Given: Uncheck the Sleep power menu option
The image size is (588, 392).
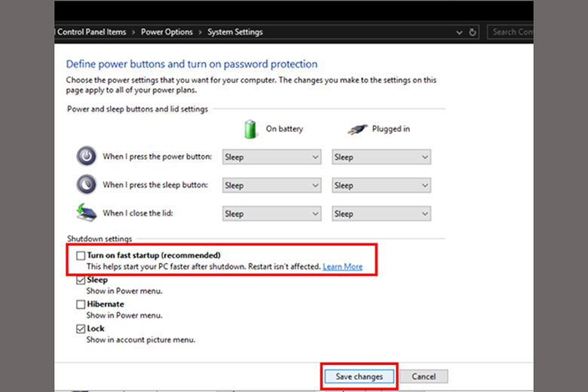Looking at the screenshot, I should pos(81,280).
